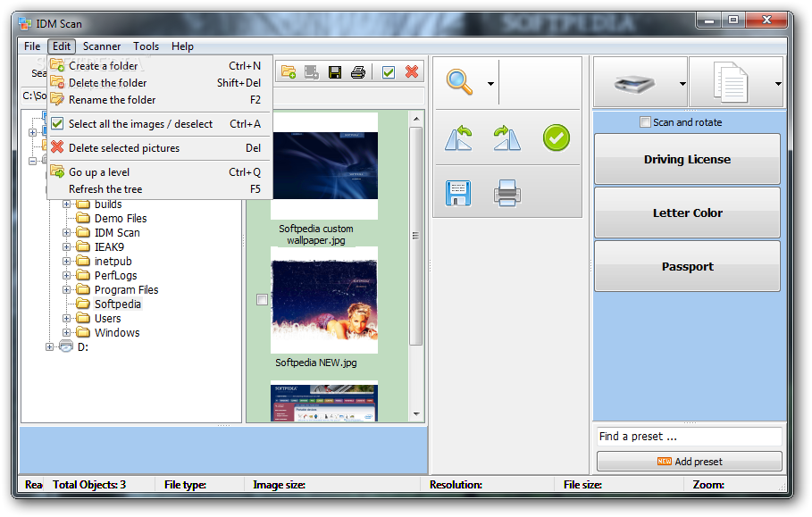Expand the PerfLogs folder node

(66, 275)
